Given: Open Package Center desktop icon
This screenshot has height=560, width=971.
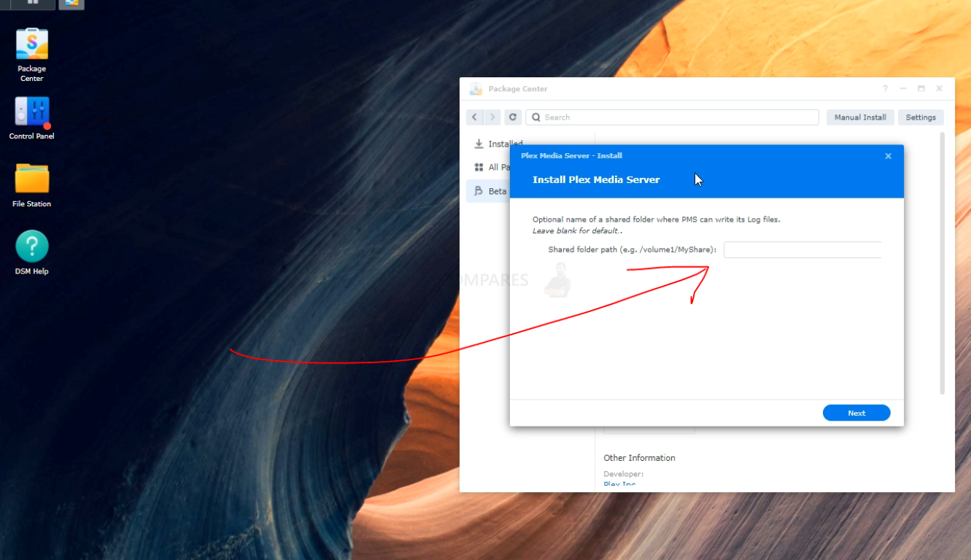Looking at the screenshot, I should 31,54.
